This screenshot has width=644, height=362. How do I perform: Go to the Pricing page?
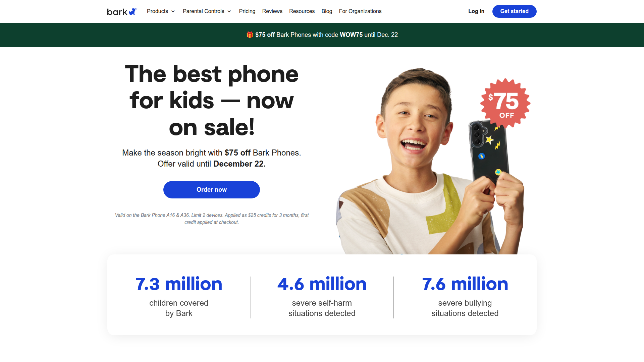pos(247,11)
